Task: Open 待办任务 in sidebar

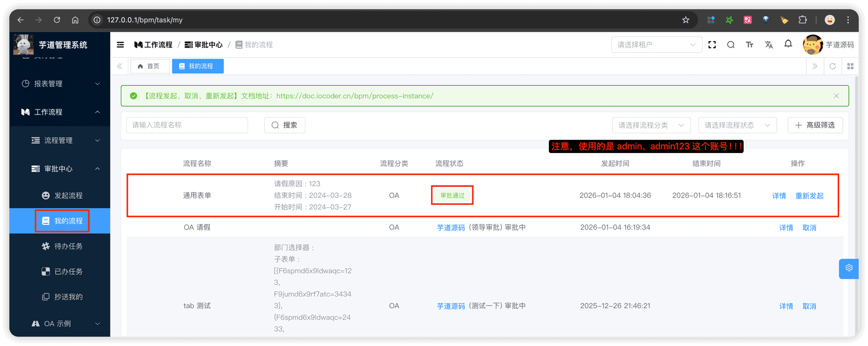Action: 60,246
